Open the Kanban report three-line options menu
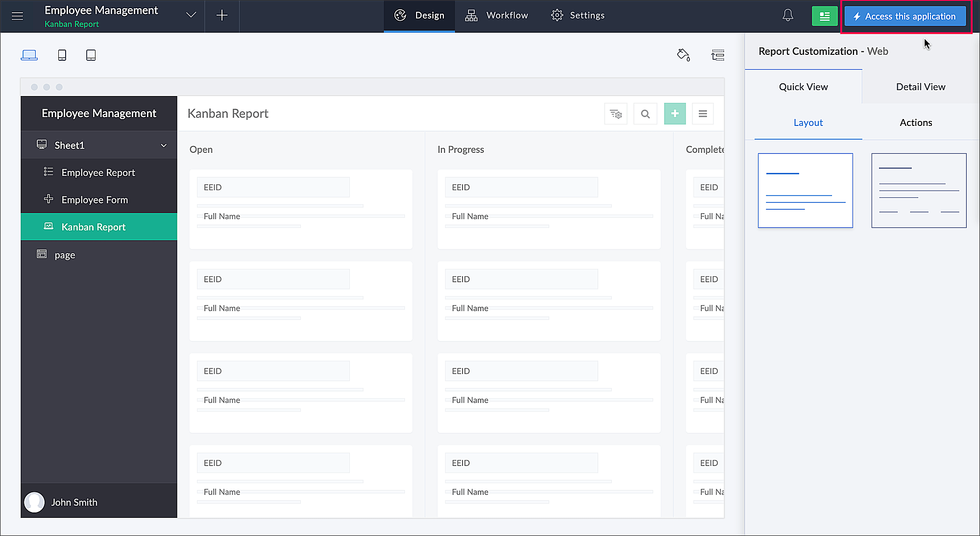This screenshot has width=980, height=536. pos(703,114)
